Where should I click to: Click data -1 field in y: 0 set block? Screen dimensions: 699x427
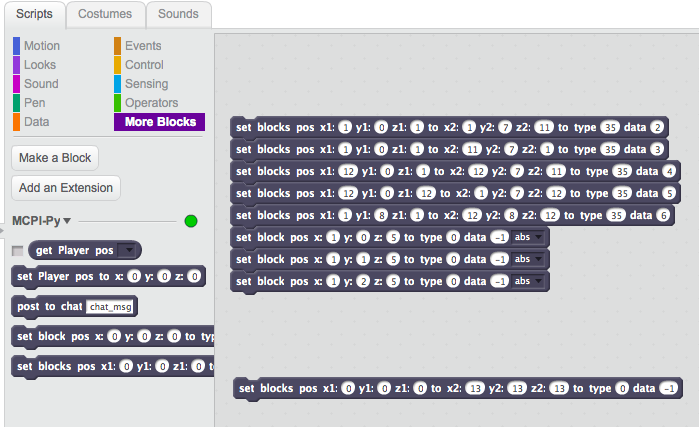pyautogui.click(x=499, y=237)
